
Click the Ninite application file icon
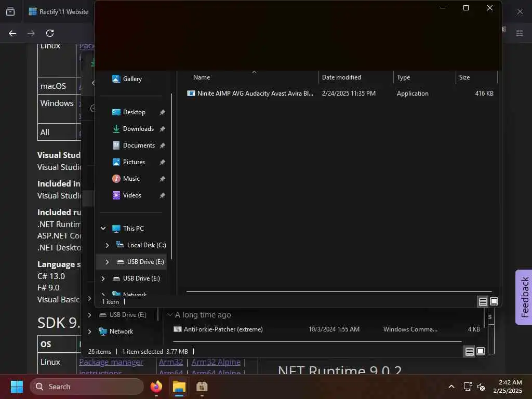pos(191,94)
